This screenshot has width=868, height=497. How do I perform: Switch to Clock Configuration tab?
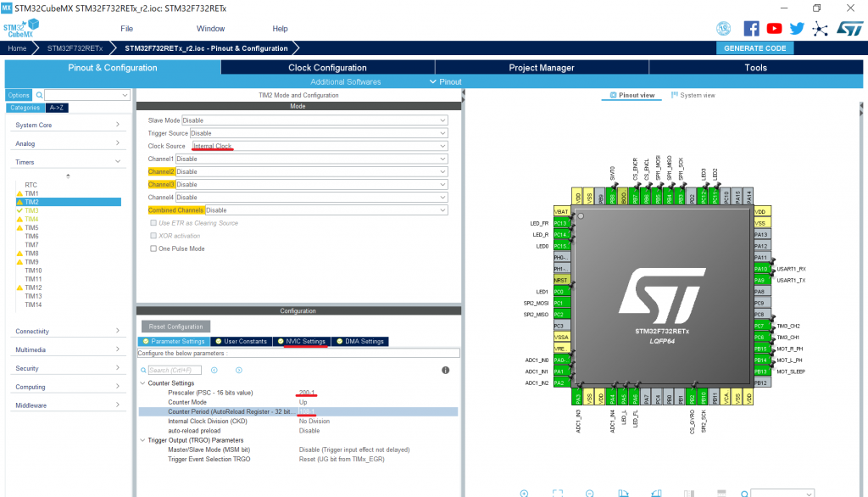(x=328, y=68)
